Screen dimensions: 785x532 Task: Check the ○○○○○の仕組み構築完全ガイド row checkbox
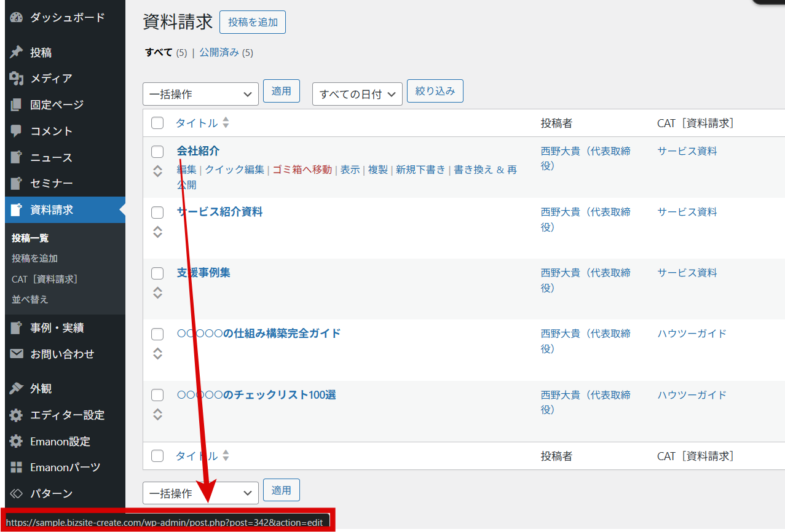[x=157, y=334]
